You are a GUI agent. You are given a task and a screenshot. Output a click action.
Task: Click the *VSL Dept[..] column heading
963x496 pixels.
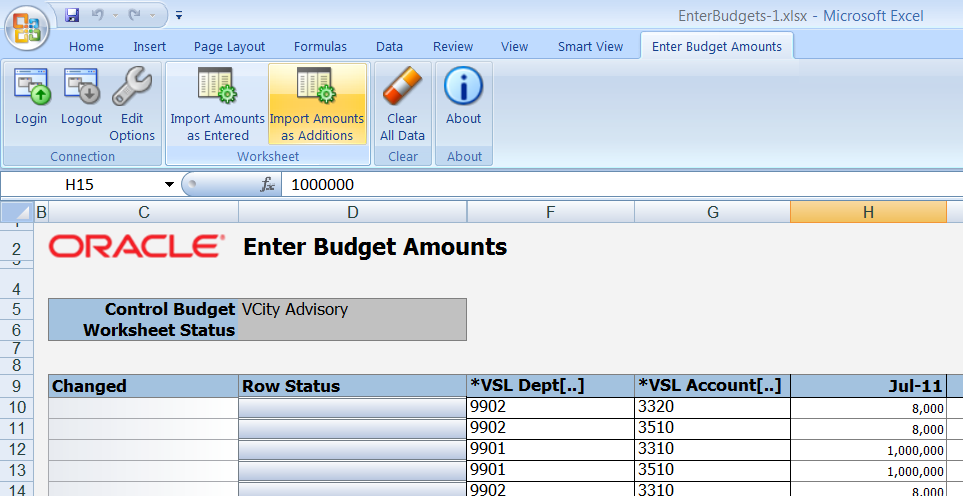(x=550, y=386)
